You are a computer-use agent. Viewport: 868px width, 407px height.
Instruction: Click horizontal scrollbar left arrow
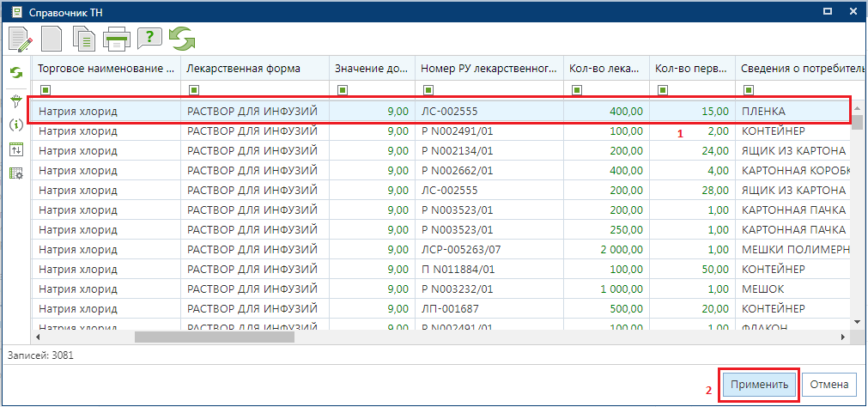coord(38,337)
